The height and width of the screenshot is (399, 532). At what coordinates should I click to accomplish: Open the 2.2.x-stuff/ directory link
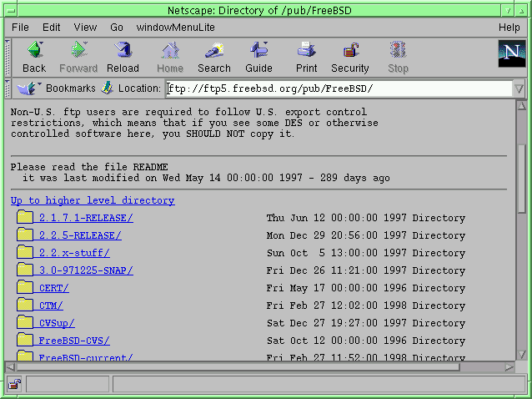pyautogui.click(x=74, y=253)
